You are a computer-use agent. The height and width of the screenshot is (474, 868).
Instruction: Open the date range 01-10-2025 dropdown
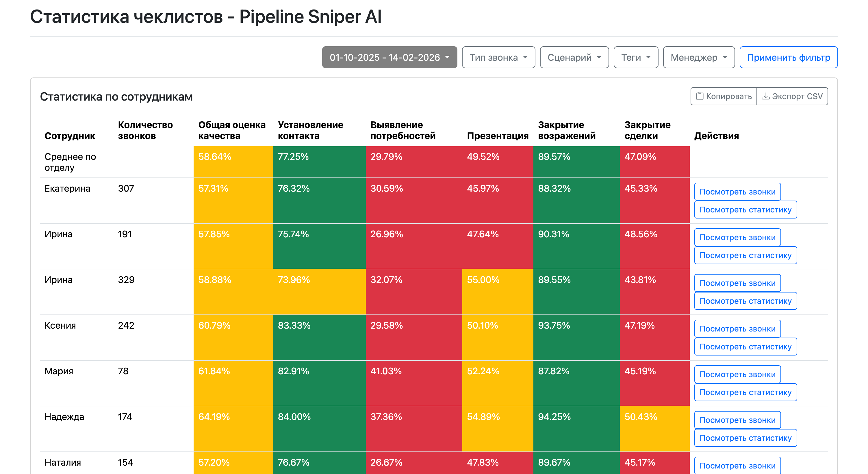(389, 57)
